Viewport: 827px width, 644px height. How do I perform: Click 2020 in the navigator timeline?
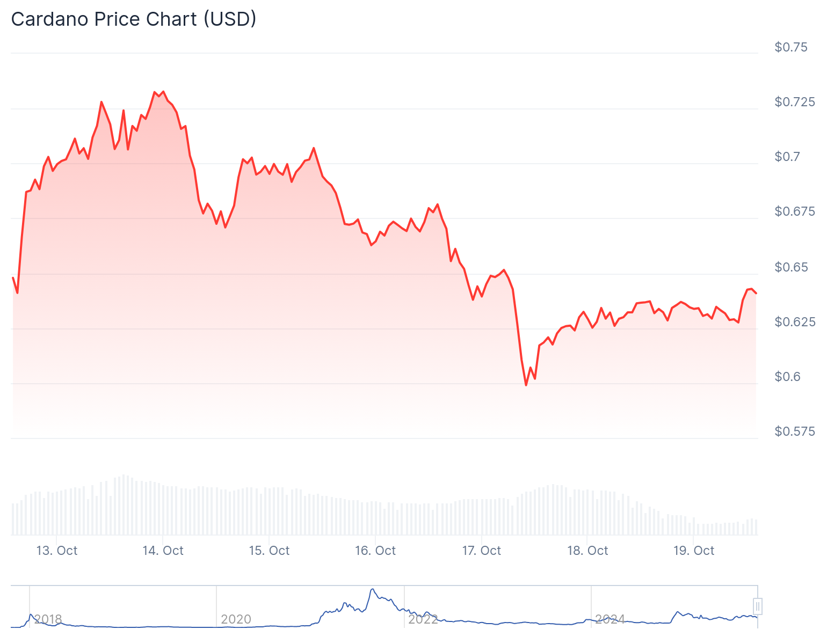(x=236, y=619)
